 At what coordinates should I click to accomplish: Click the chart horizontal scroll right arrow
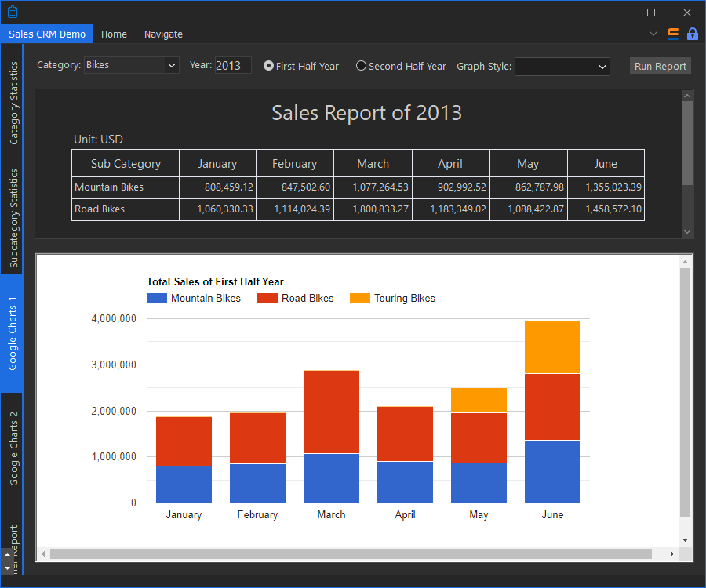(671, 554)
